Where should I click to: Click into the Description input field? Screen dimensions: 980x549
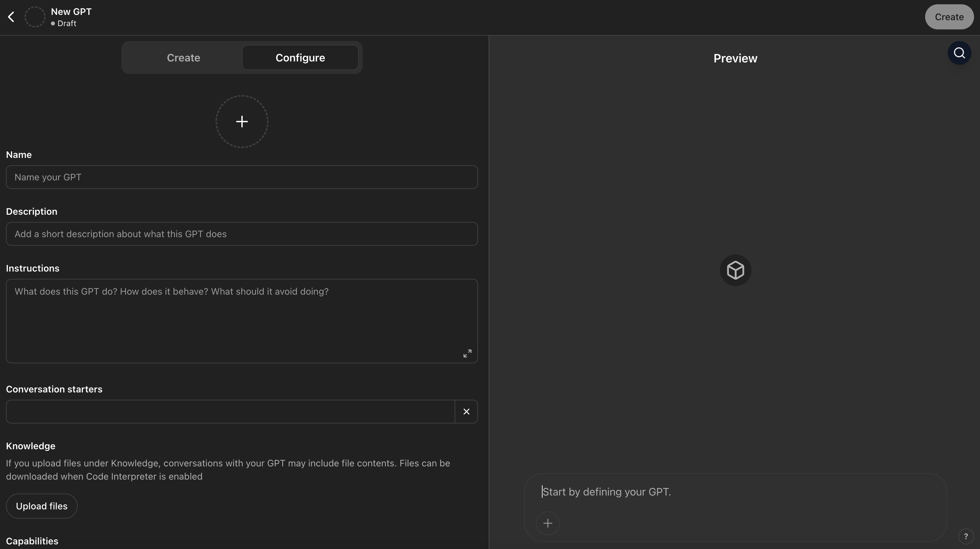click(x=242, y=234)
